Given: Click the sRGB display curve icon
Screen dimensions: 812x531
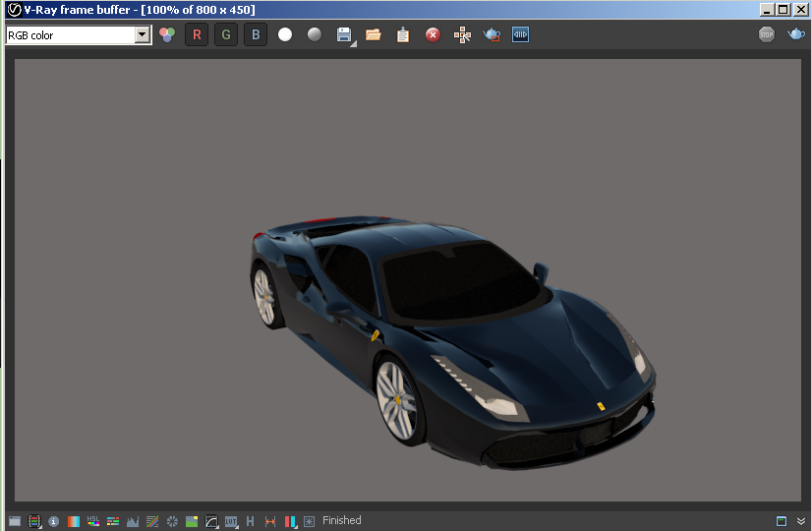Looking at the screenshot, I should 211,521.
